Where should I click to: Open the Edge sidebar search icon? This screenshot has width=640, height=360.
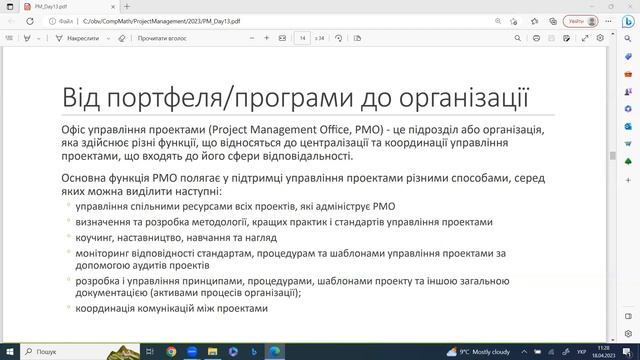(x=628, y=38)
